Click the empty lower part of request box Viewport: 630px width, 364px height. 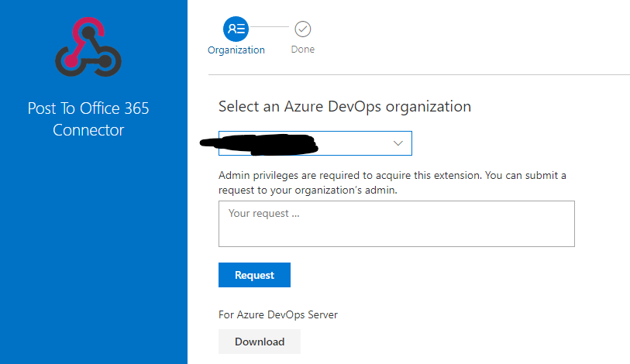pyautogui.click(x=396, y=236)
